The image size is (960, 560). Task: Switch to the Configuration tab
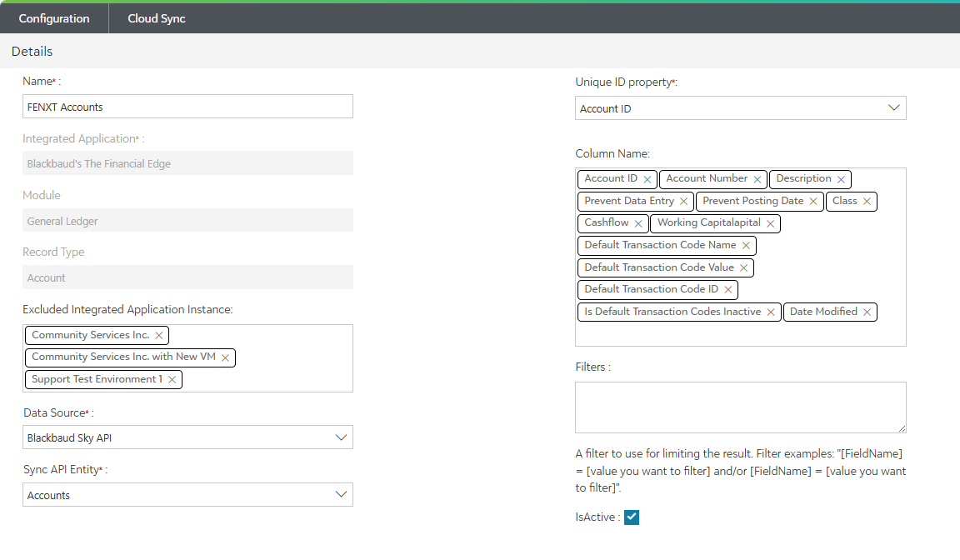(54, 18)
